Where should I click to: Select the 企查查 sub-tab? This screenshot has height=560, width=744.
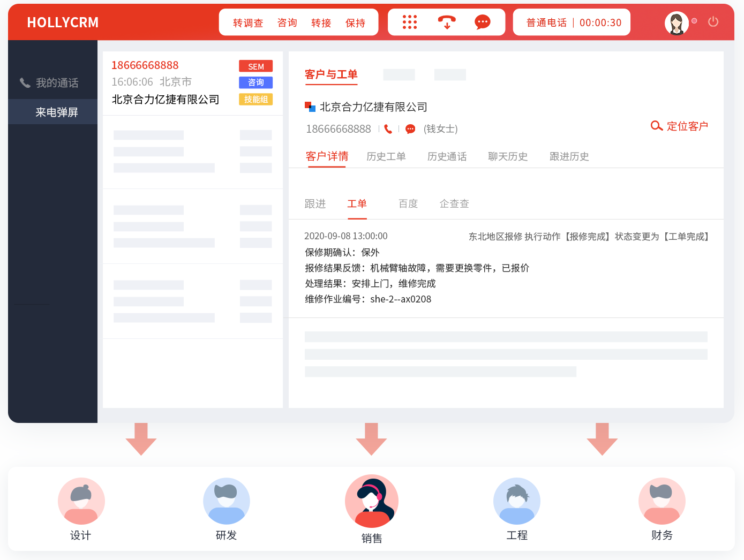pyautogui.click(x=454, y=204)
